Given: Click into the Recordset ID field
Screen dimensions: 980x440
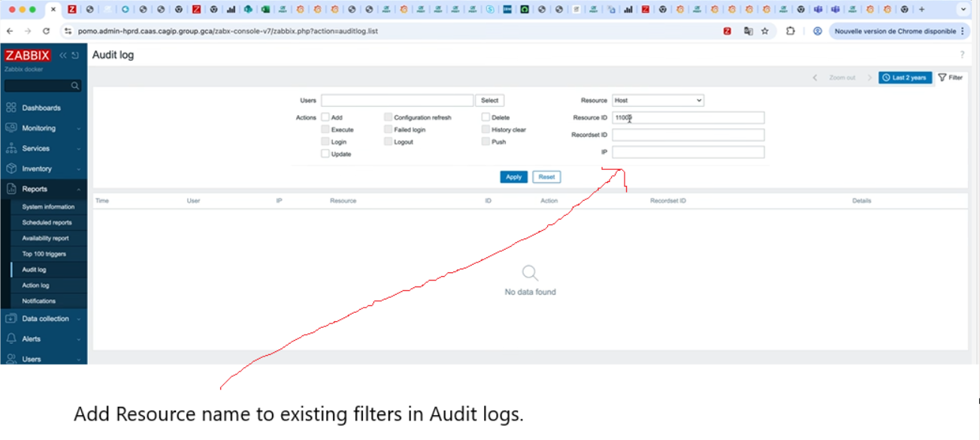Looking at the screenshot, I should point(688,135).
